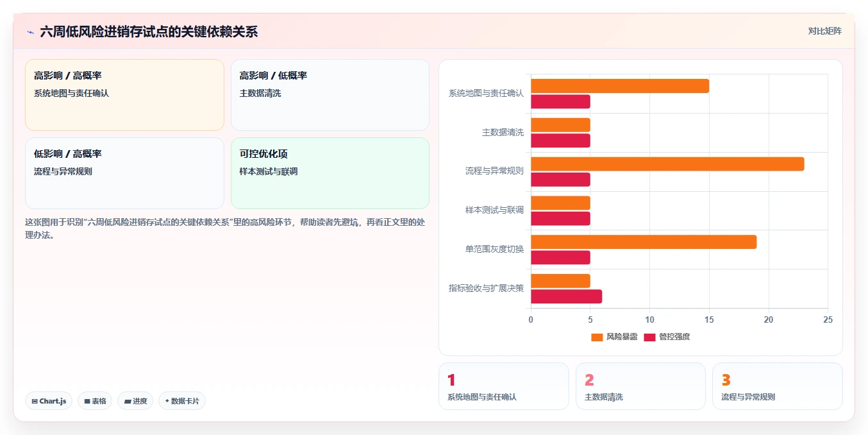
Task: Click the lightning icon beside the title
Action: click(30, 32)
